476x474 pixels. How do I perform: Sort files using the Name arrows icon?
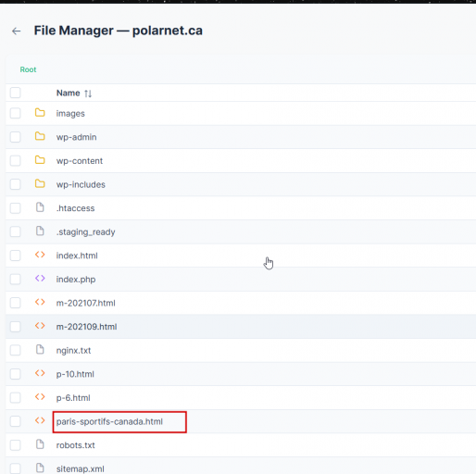tap(88, 94)
